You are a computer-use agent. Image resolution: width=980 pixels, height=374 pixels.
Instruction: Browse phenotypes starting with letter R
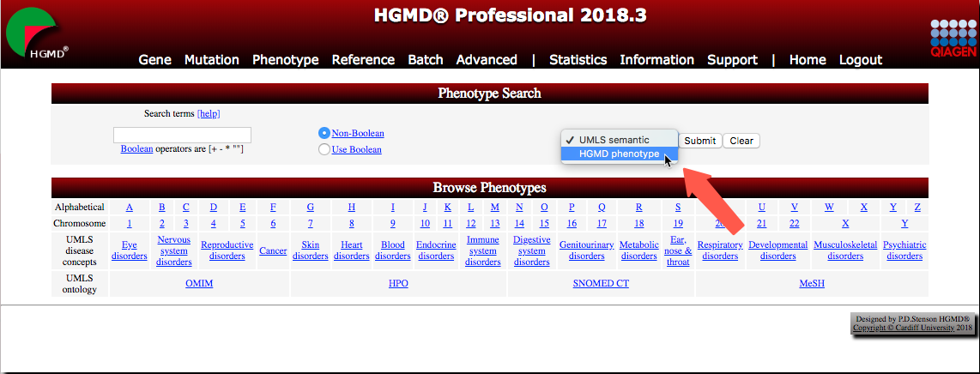638,208
